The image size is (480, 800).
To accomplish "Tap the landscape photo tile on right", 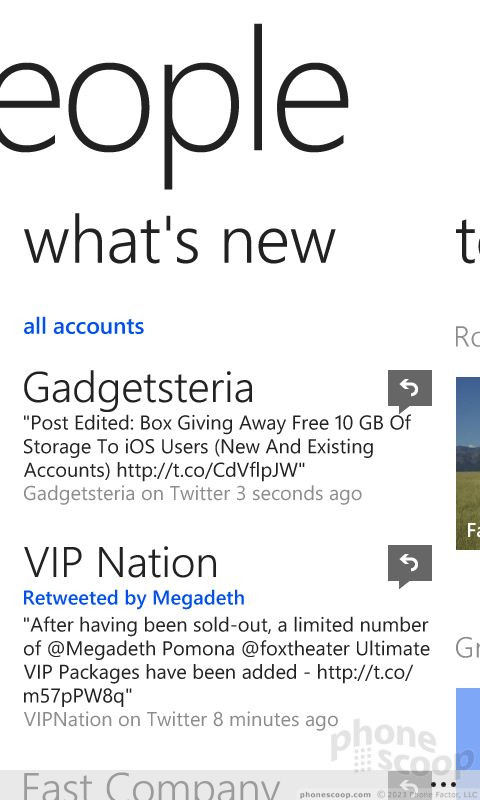I will (468, 463).
